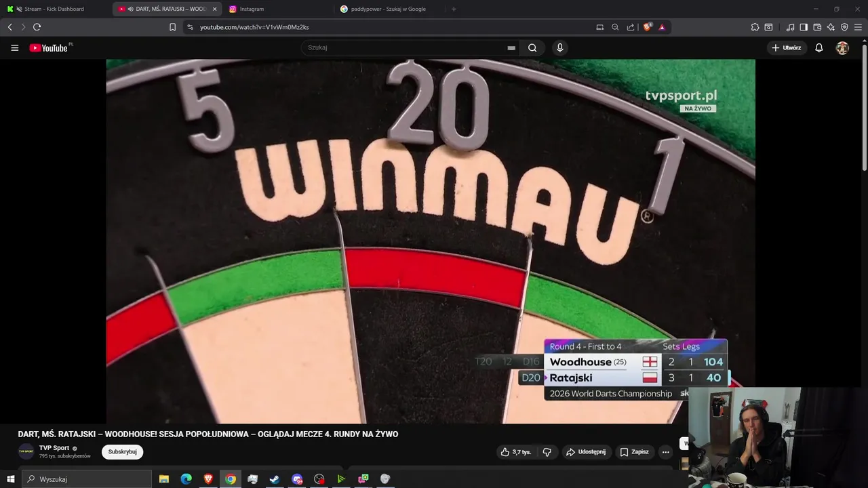868x488 pixels.
Task: Click the video title text
Action: 208,434
